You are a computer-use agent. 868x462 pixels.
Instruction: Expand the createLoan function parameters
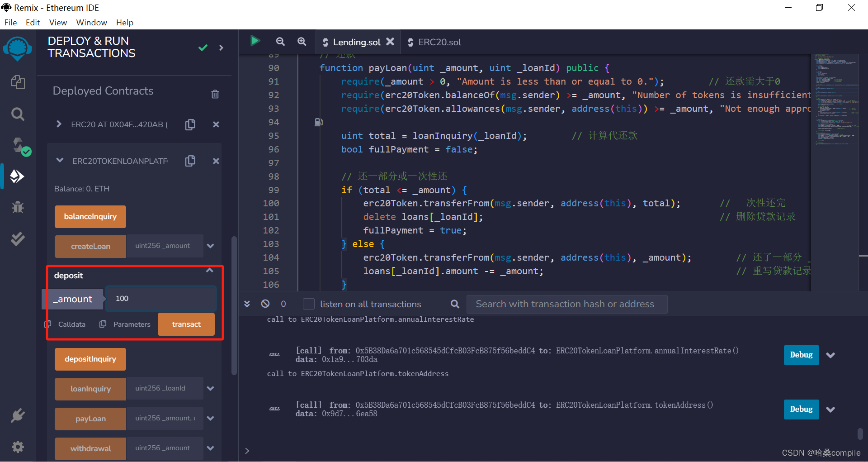point(210,246)
